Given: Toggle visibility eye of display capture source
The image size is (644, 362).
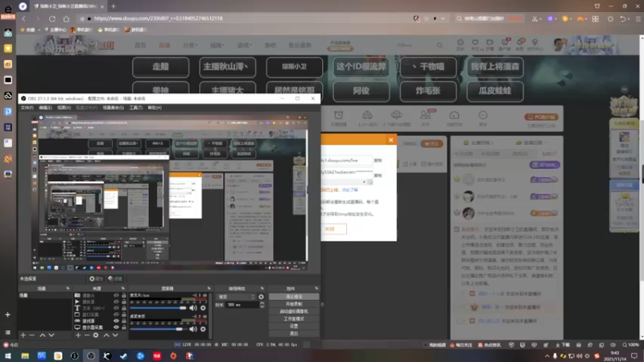Looking at the screenshot, I should (116, 327).
